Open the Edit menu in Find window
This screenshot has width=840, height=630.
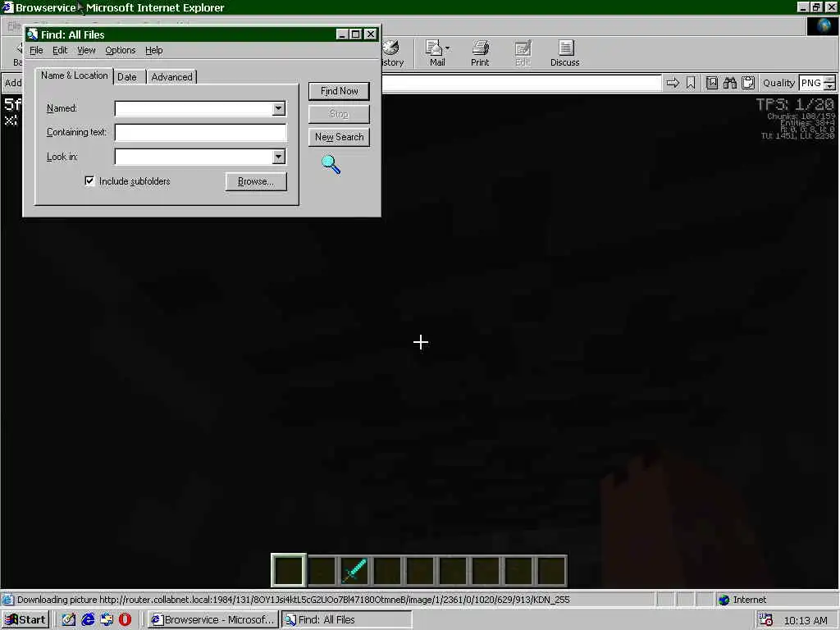pyautogui.click(x=59, y=50)
